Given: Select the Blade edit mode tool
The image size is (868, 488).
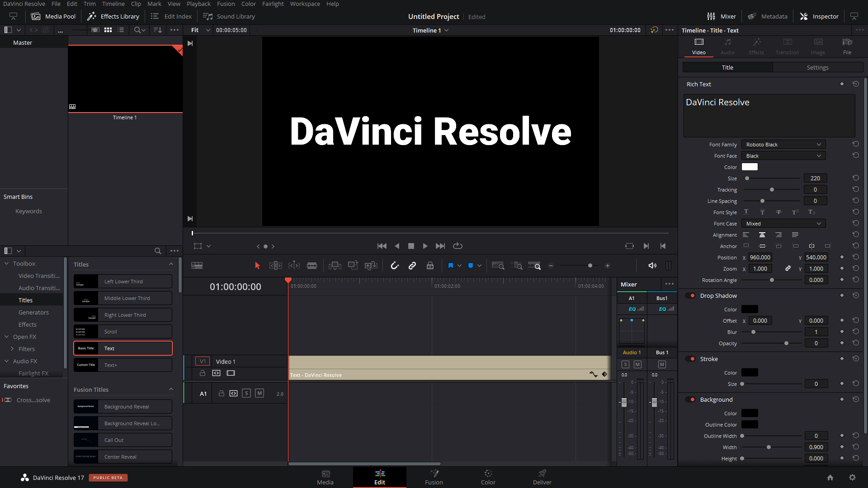Looking at the screenshot, I should (x=312, y=266).
